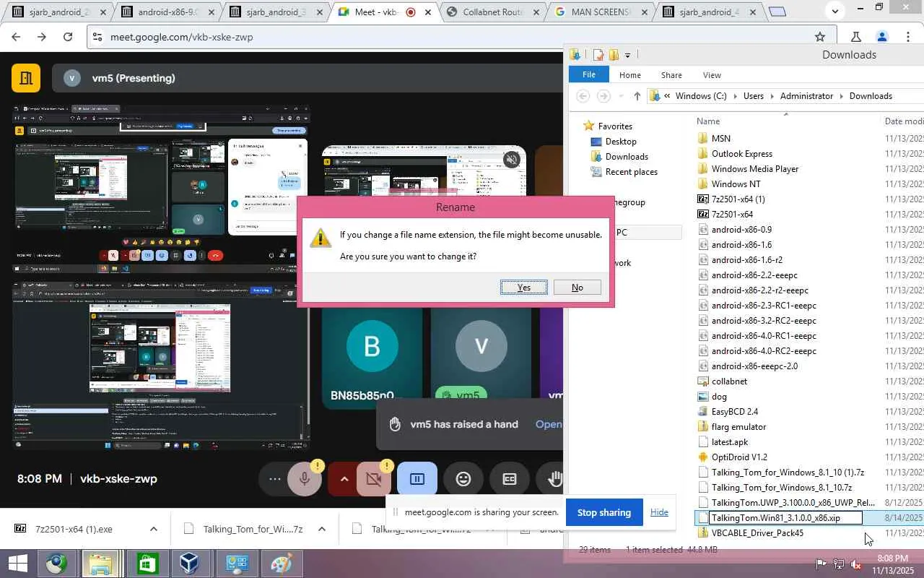This screenshot has height=578, width=924.
Task: Sort files by the Name column header
Action: coord(708,121)
